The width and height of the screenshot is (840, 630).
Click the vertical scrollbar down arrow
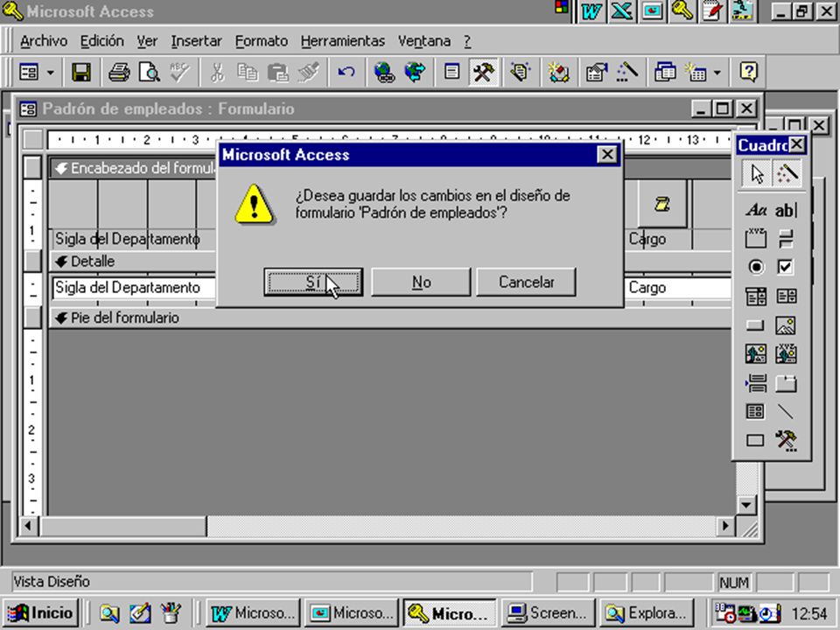point(745,505)
